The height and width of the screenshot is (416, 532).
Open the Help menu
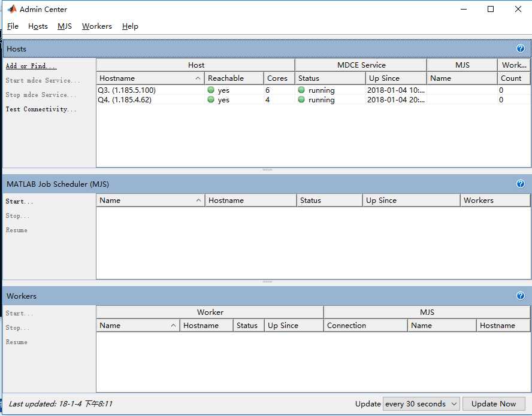click(x=130, y=26)
